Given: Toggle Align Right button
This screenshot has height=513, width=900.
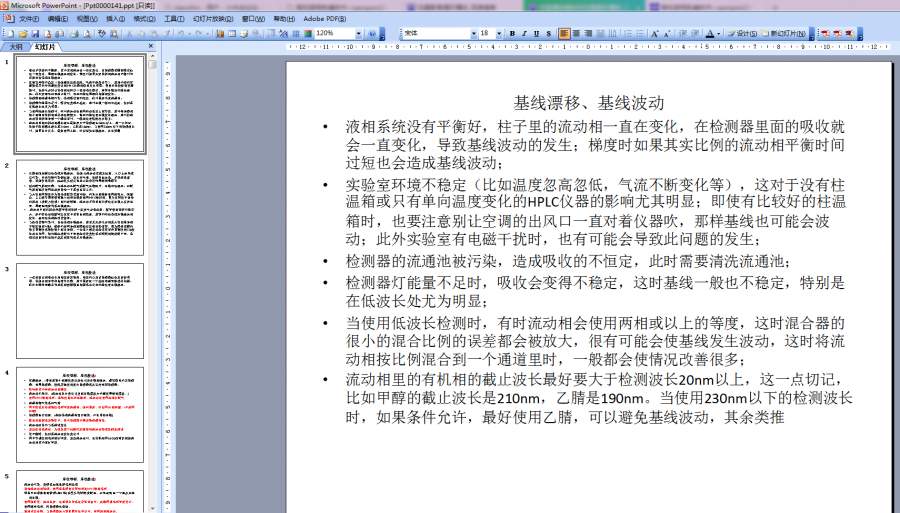Looking at the screenshot, I should click(x=588, y=34).
